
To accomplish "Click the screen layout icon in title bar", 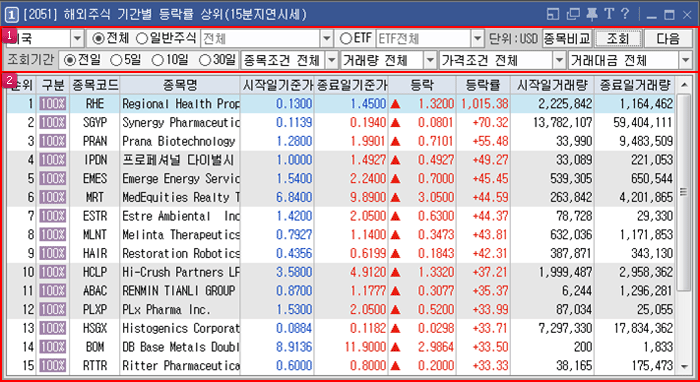I will click(x=553, y=15).
